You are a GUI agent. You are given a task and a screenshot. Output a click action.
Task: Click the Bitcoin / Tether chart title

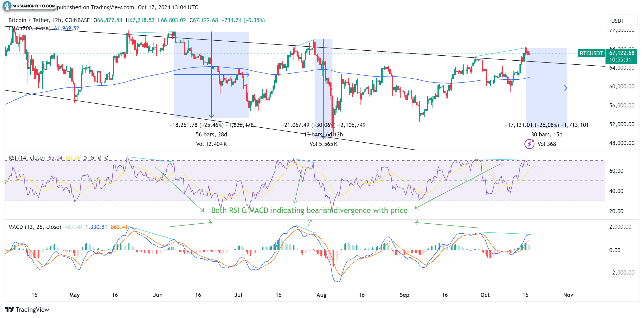[49, 20]
